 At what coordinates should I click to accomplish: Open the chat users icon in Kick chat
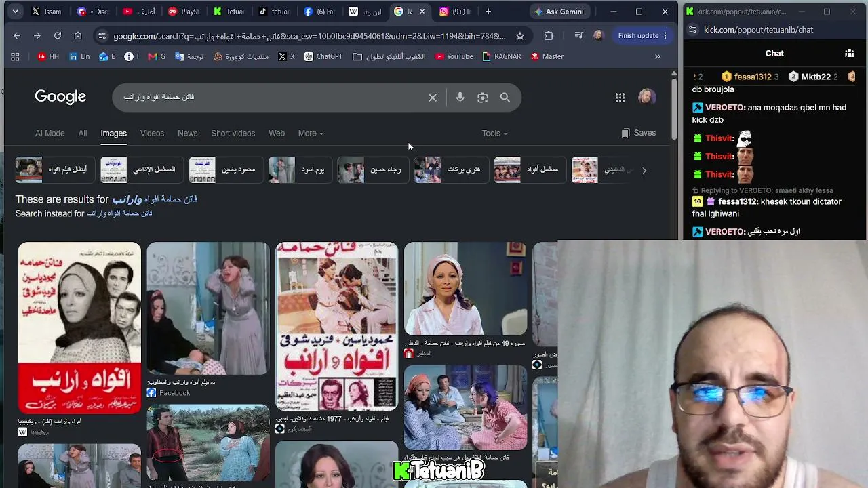[x=849, y=53]
